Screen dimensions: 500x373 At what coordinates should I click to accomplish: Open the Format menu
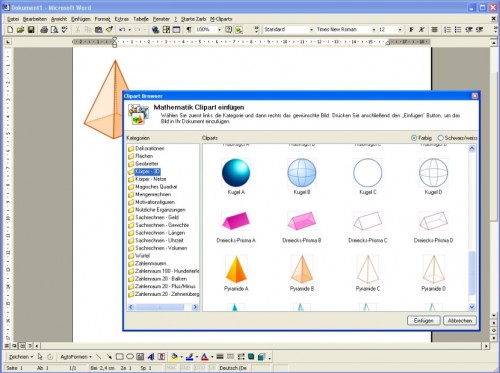click(102, 19)
